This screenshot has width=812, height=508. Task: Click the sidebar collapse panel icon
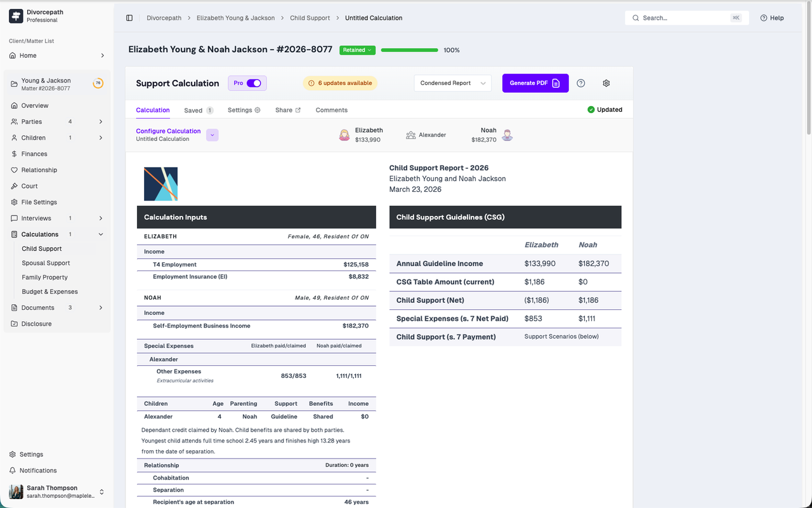pos(129,18)
